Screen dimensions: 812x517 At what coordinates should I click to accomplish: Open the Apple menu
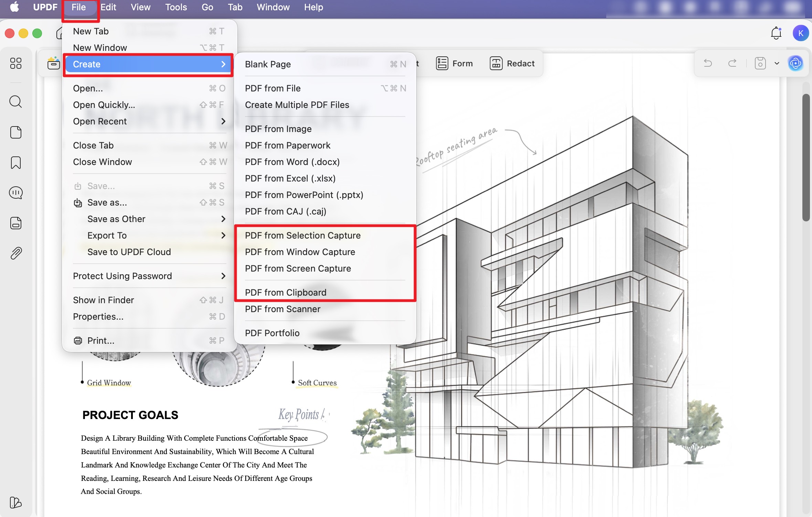click(14, 7)
